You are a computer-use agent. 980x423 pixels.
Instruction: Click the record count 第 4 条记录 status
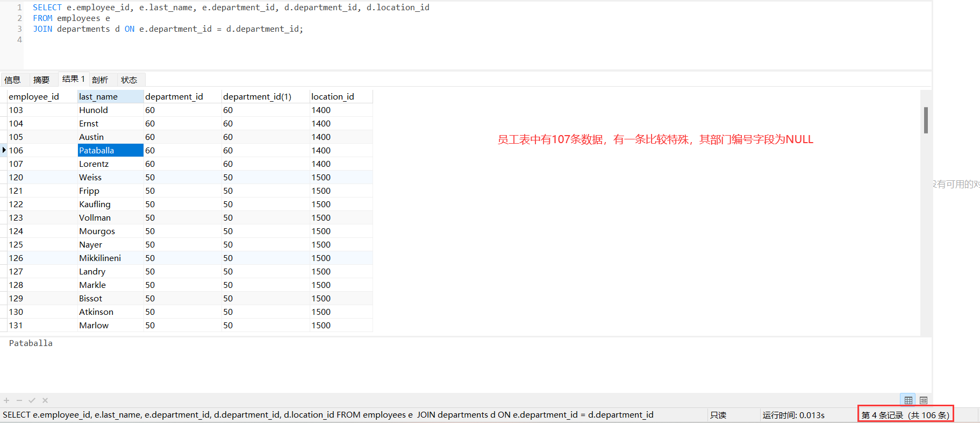point(905,415)
